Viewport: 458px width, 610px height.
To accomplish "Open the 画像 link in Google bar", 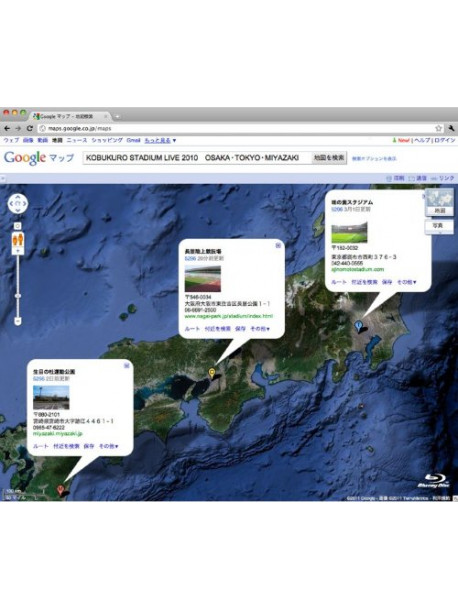I will click(28, 140).
